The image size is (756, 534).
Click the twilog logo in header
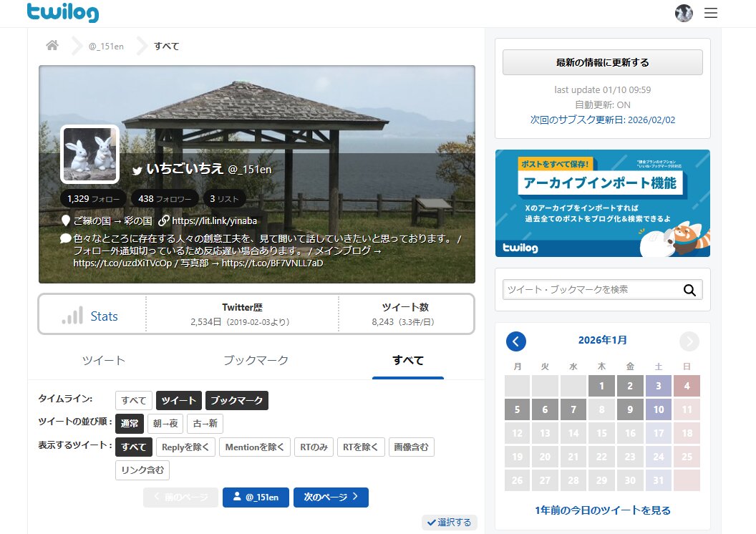coord(63,12)
